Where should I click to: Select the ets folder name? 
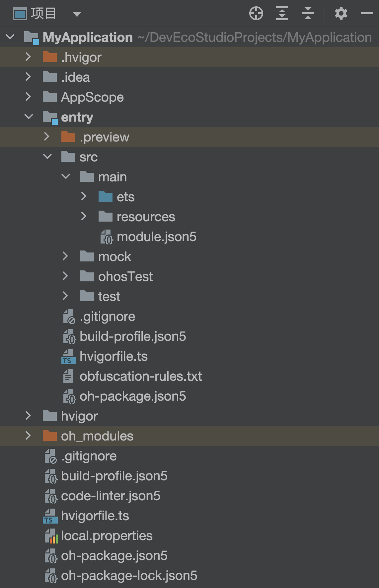click(x=125, y=197)
